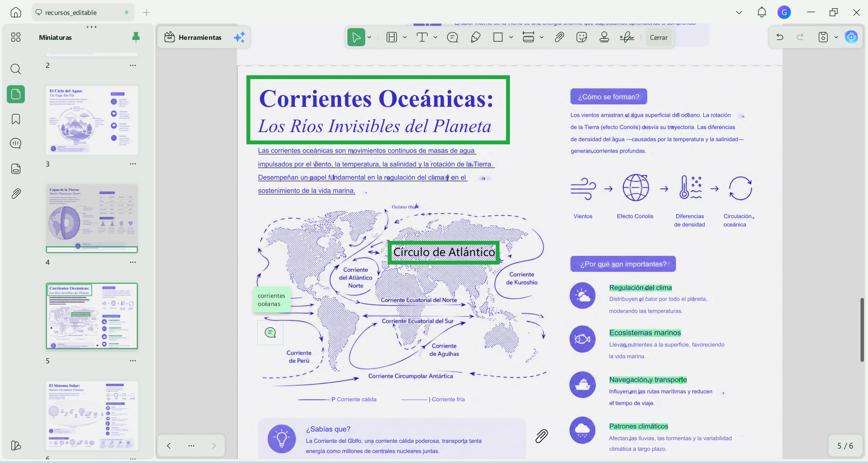This screenshot has height=463, width=868.
Task: Expand the highlight tool dropdown arrow
Action: pos(405,37)
